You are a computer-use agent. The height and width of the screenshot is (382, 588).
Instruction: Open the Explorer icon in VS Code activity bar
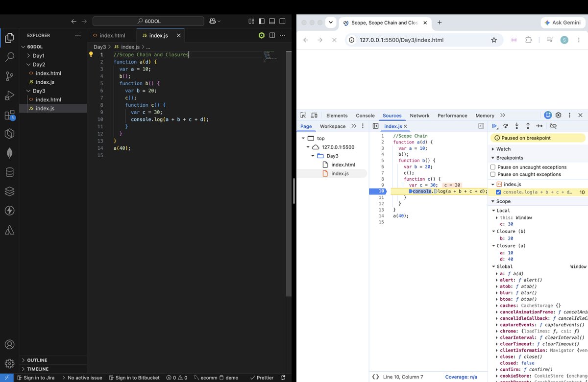[9, 38]
